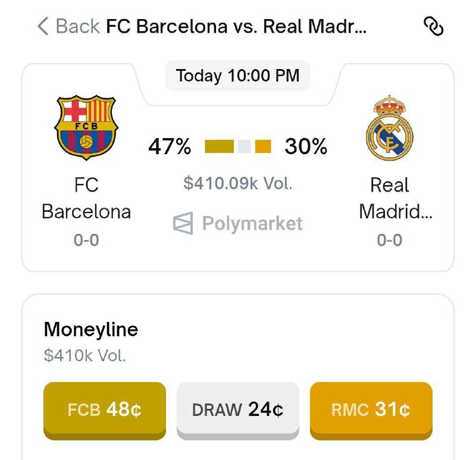The height and width of the screenshot is (460, 476).
Task: Tap the back chevron arrow icon
Action: (x=43, y=26)
